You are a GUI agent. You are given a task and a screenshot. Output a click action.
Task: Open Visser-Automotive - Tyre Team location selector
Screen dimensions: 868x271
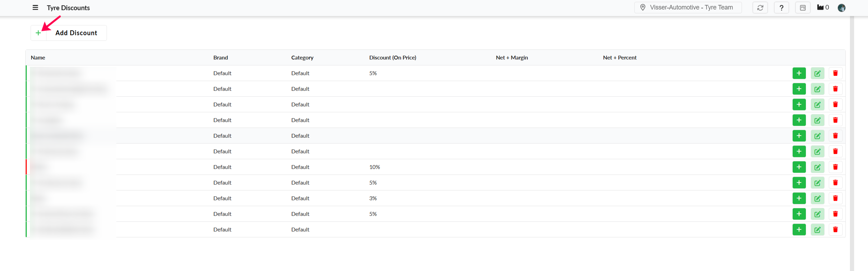(x=687, y=8)
